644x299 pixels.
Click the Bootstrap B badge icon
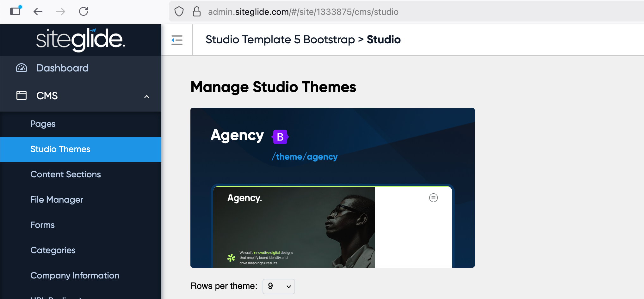tap(280, 137)
